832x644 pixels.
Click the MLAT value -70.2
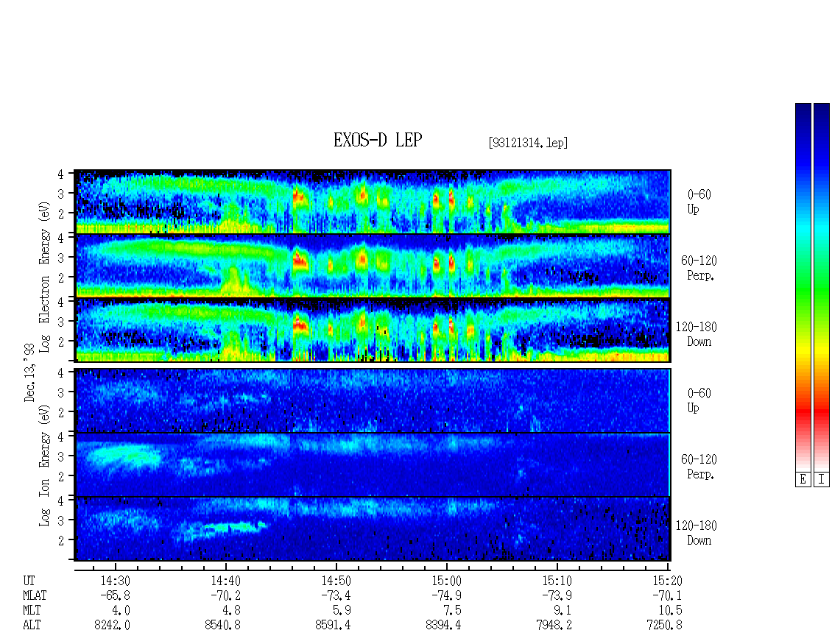tap(225, 595)
